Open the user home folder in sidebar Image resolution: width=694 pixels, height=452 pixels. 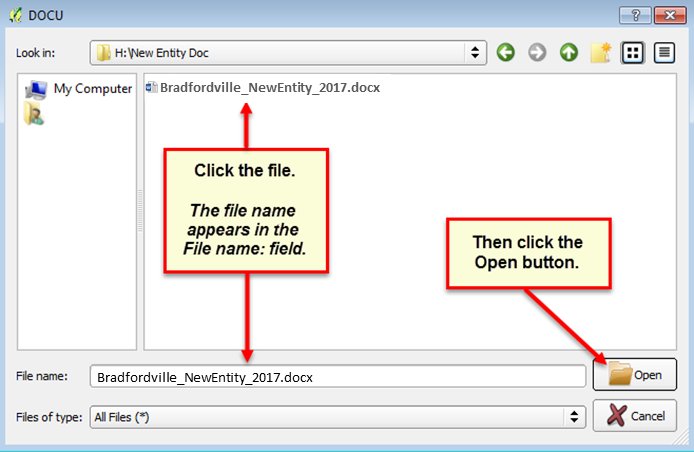click(34, 113)
